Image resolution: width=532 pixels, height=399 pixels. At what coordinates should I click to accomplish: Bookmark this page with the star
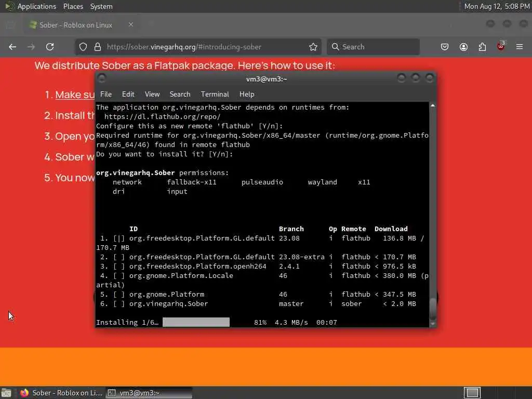tap(313, 47)
